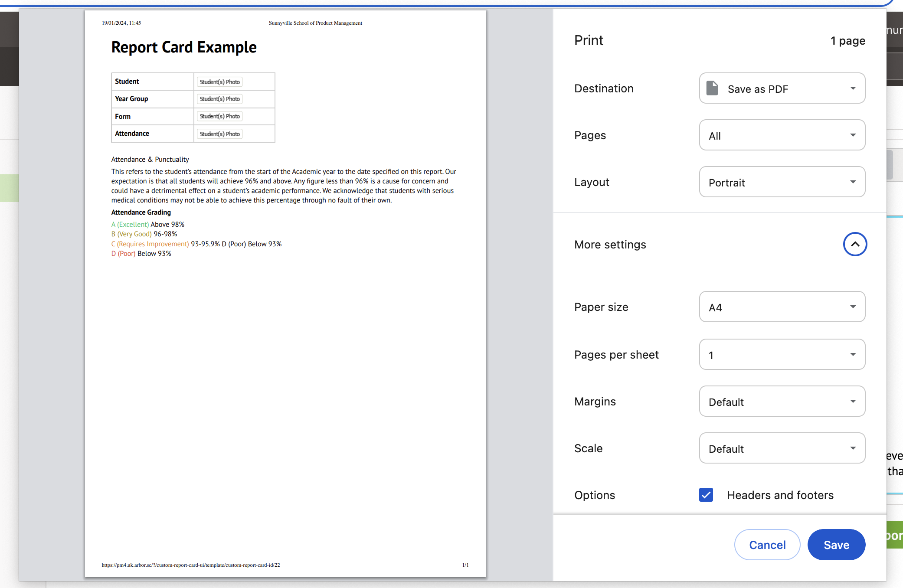The height and width of the screenshot is (588, 903).
Task: Click the footer URL in print preview
Action: pyautogui.click(x=191, y=565)
